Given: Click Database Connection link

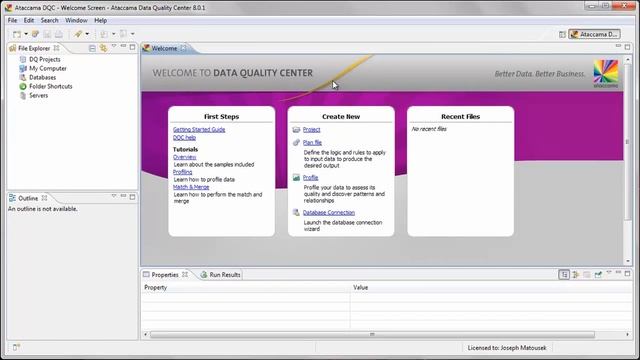Looking at the screenshot, I should pos(329,213).
